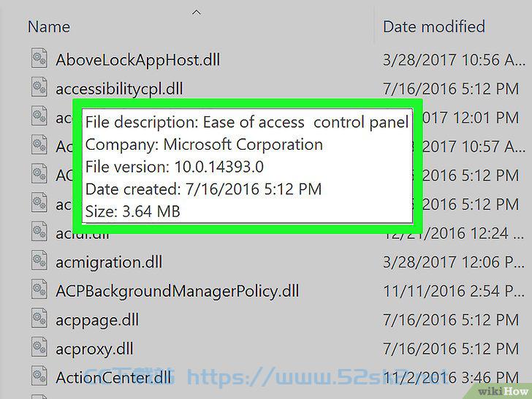Select the acppage.dll file name
The width and height of the screenshot is (532, 399).
(x=97, y=320)
